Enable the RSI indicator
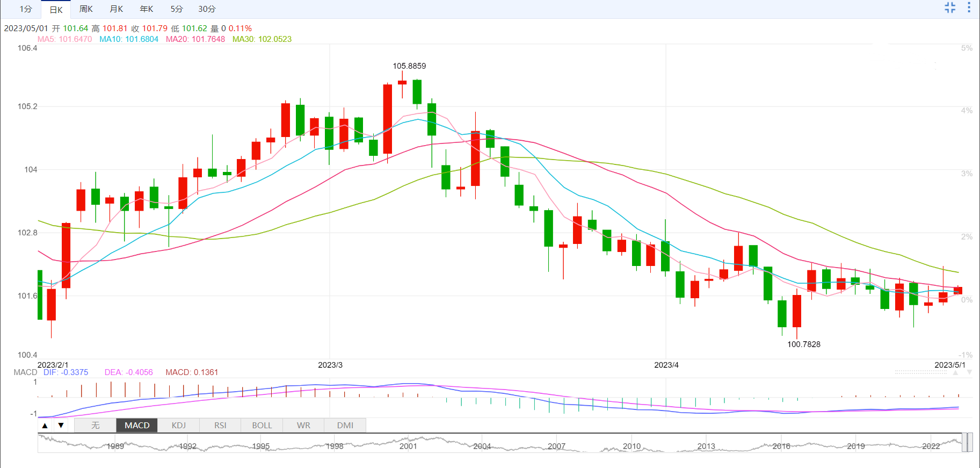Viewport: 980px width, 468px height. (x=220, y=426)
